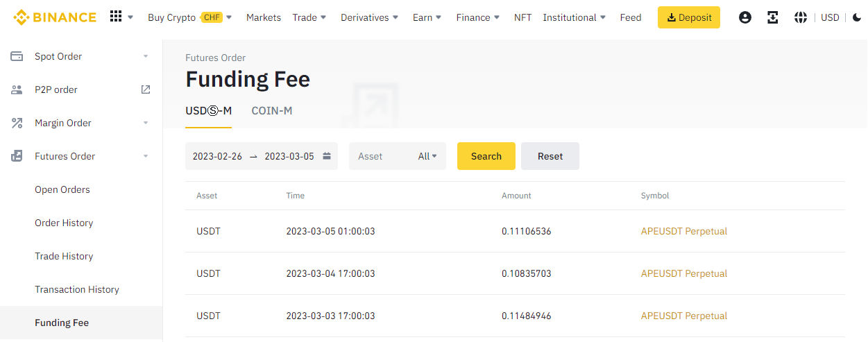Toggle dark mode moon icon

point(857,17)
